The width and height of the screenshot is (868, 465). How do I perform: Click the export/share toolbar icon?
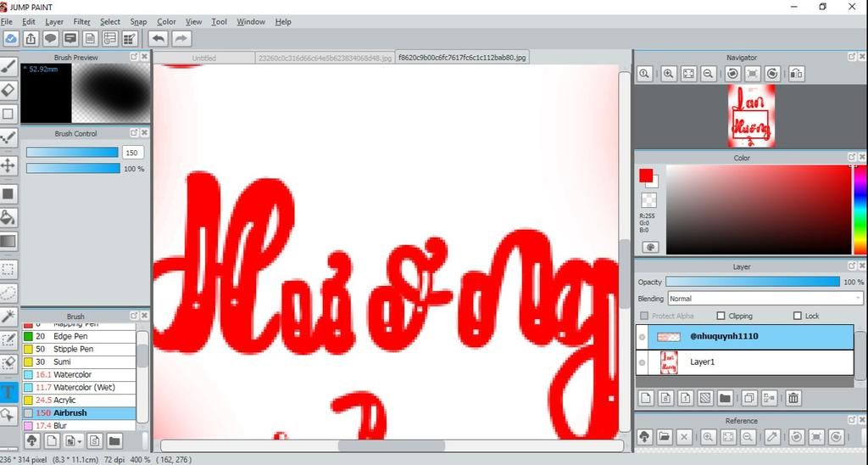31,38
